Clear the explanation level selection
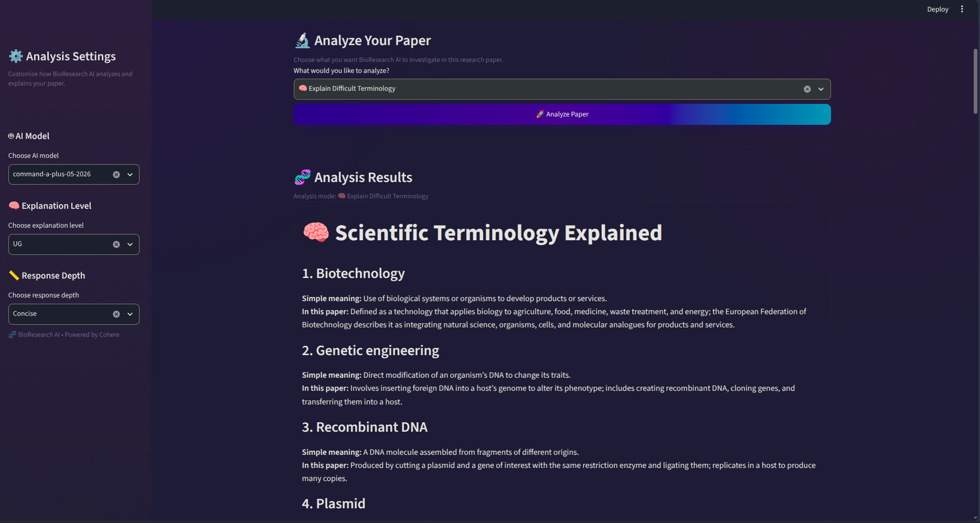Image resolution: width=980 pixels, height=523 pixels. (116, 244)
